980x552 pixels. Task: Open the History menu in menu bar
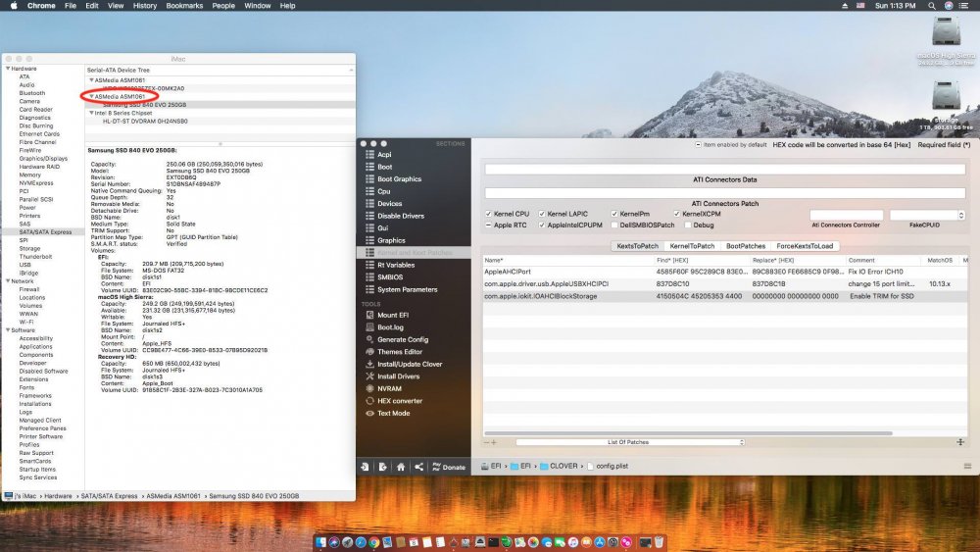coord(144,6)
